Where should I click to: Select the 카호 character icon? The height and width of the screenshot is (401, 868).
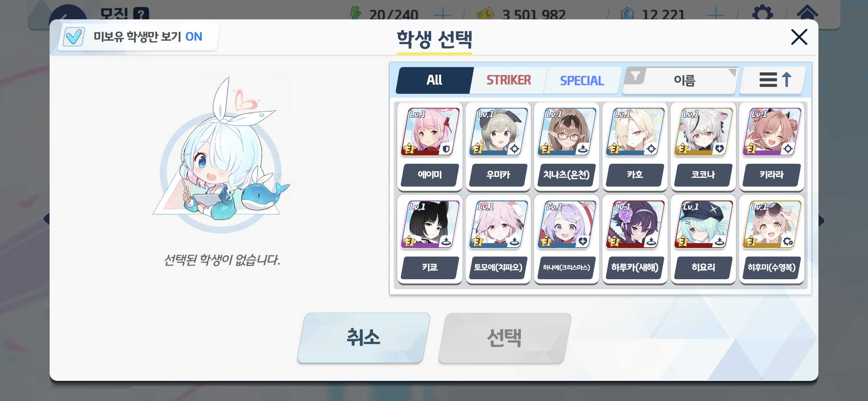click(x=635, y=132)
